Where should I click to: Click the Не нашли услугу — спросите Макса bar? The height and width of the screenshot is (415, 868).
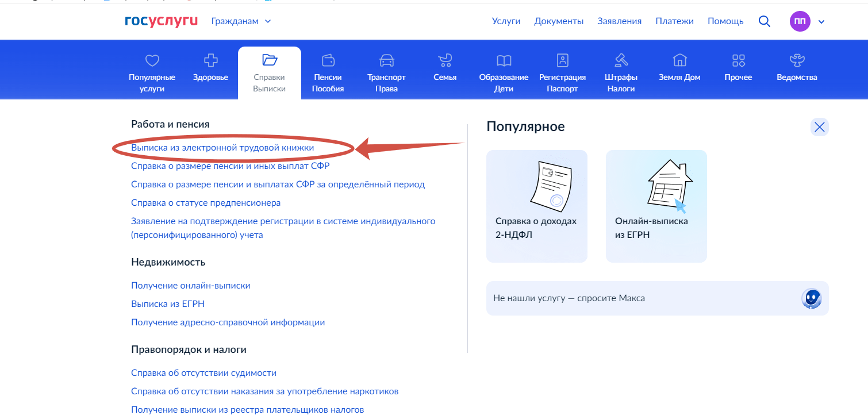tap(658, 298)
